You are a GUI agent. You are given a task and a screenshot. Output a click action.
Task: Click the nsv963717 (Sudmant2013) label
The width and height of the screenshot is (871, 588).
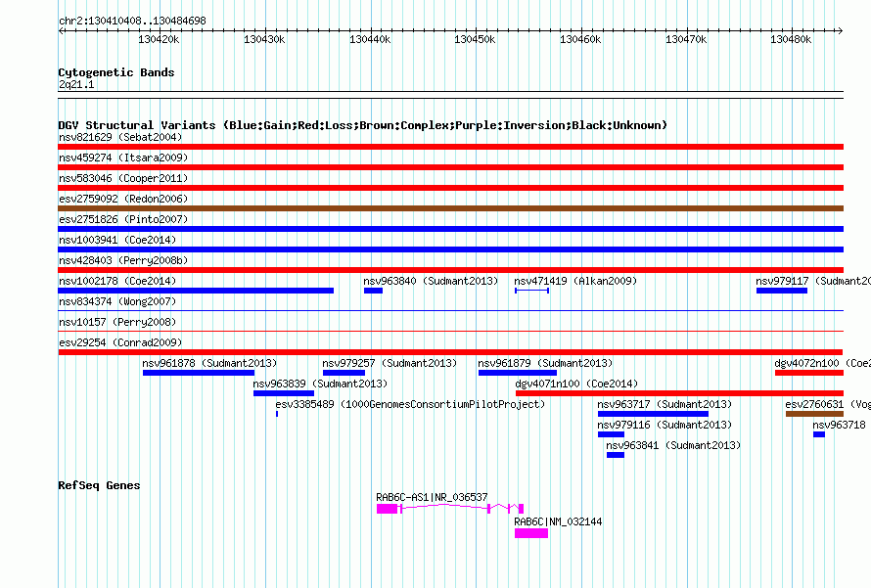[x=665, y=404]
